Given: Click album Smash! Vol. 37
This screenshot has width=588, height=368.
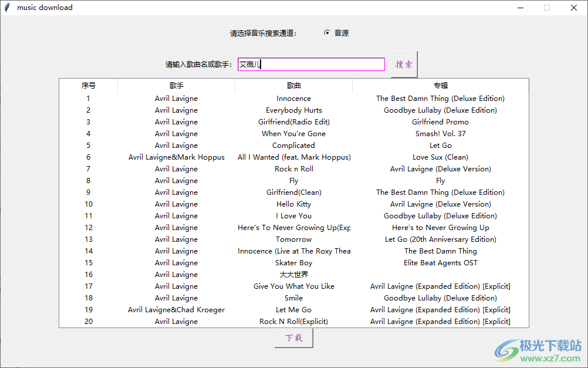Looking at the screenshot, I should (x=441, y=134).
